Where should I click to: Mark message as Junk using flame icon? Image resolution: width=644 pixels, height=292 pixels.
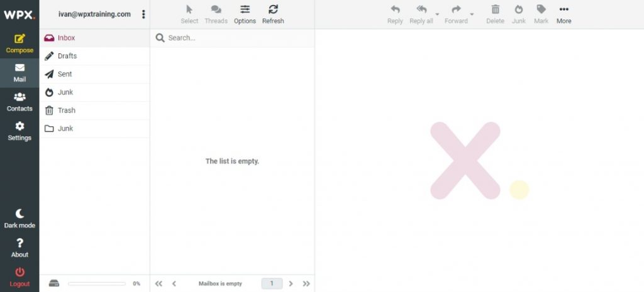point(519,9)
